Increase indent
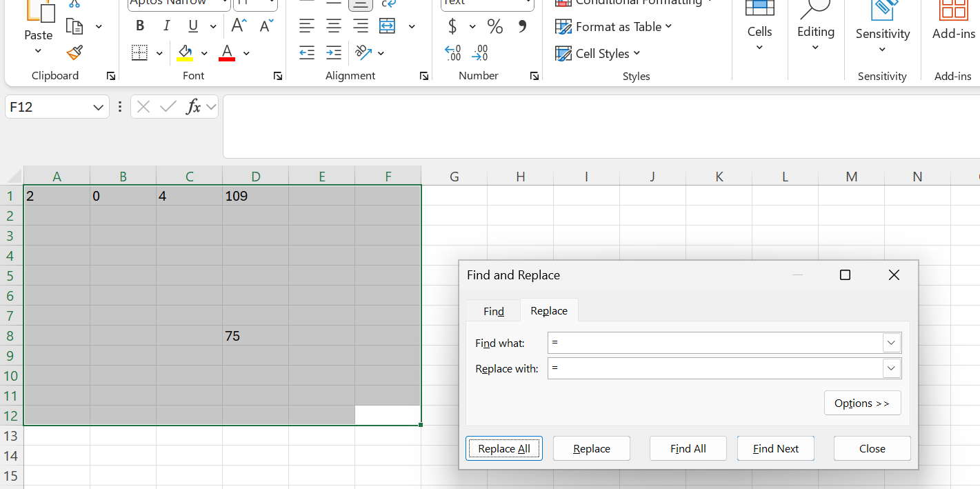The width and height of the screenshot is (980, 489). tap(334, 53)
